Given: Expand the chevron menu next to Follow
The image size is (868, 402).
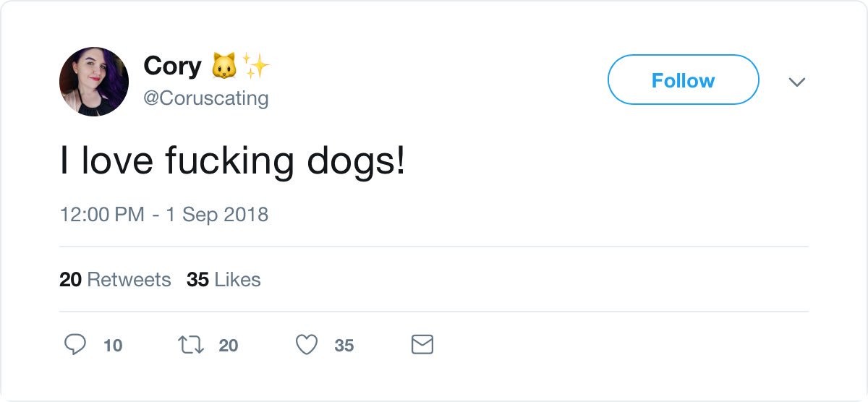Looking at the screenshot, I should click(x=796, y=82).
